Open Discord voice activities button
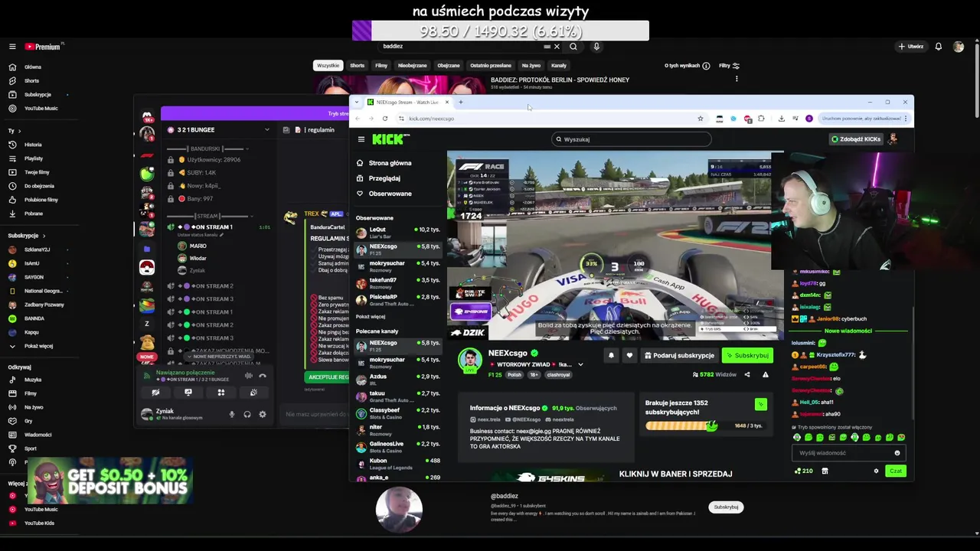This screenshot has width=980, height=551. [x=221, y=393]
